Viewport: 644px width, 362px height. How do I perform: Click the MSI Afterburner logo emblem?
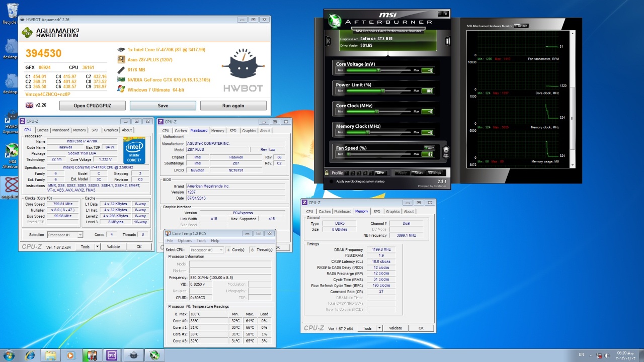(x=335, y=21)
